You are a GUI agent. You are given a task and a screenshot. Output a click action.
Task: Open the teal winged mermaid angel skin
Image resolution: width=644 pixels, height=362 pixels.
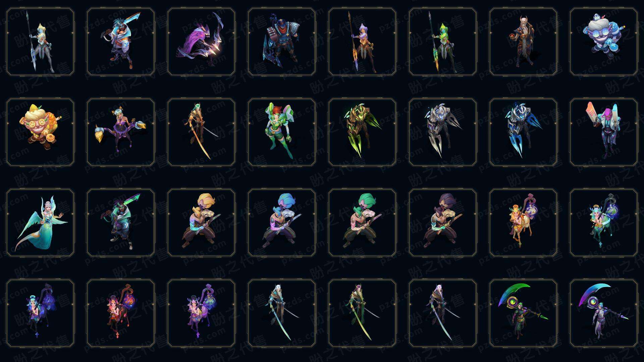coord(40,223)
